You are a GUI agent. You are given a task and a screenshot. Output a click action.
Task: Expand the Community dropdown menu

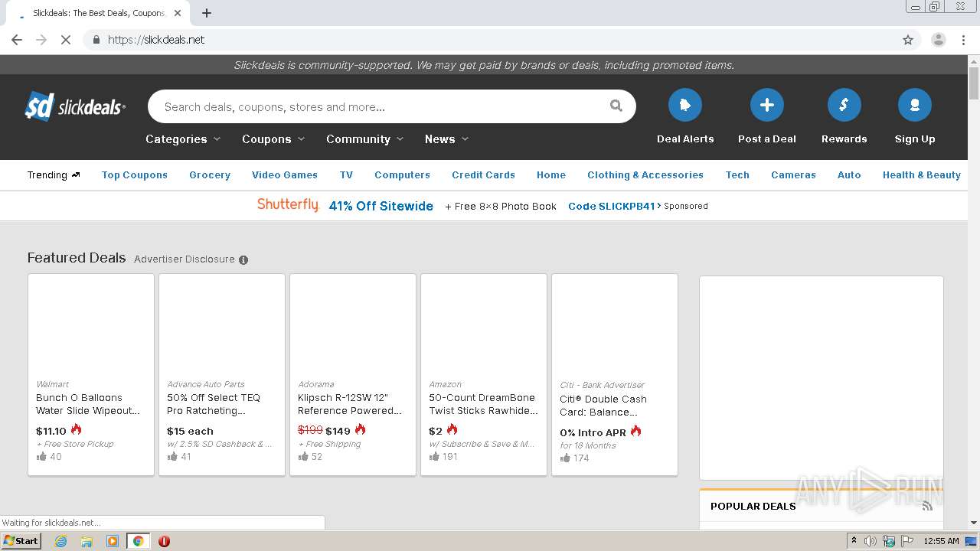click(364, 139)
